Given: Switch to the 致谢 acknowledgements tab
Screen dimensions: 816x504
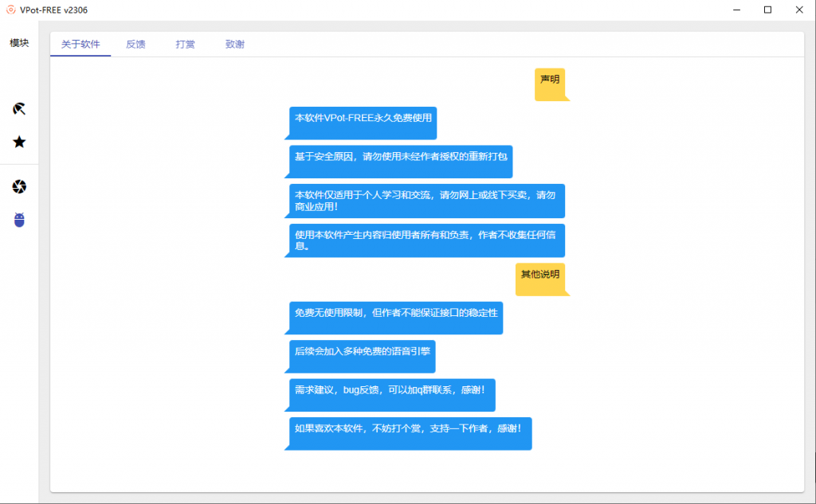Looking at the screenshot, I should [234, 45].
